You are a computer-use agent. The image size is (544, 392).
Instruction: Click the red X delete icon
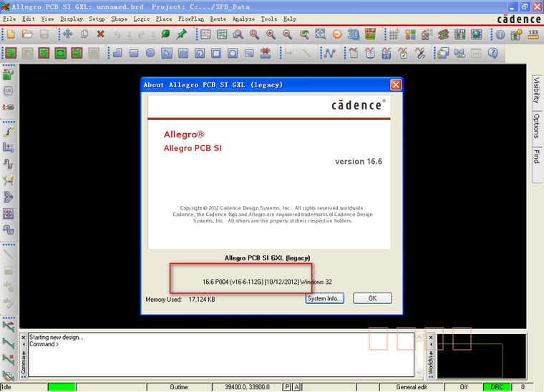point(101,34)
